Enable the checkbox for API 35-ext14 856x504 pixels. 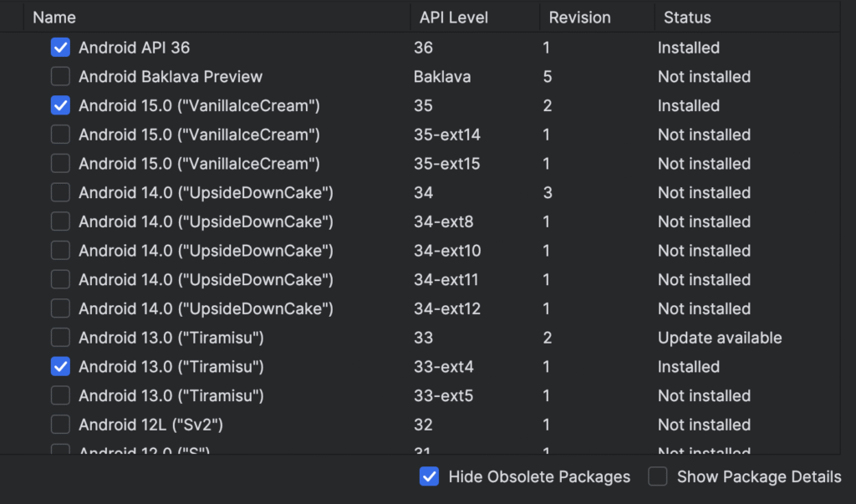point(60,135)
